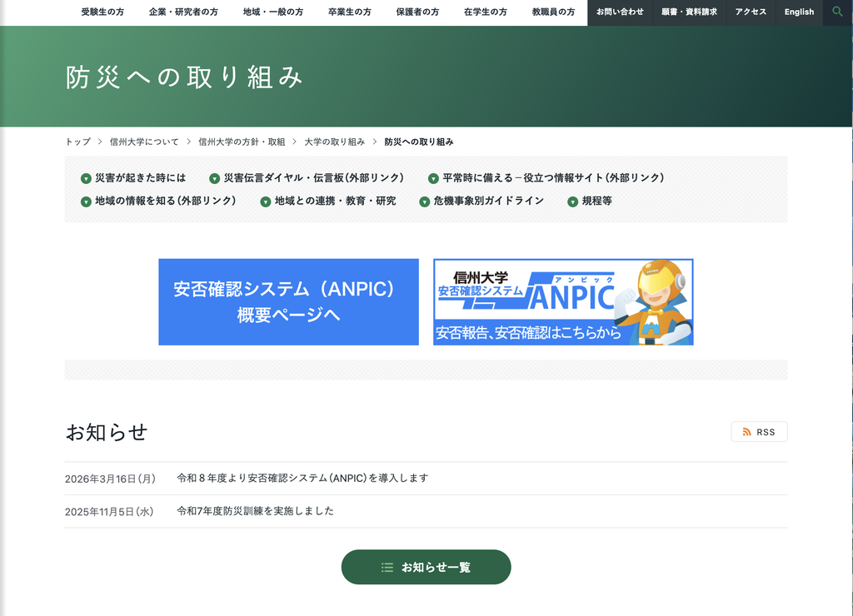The height and width of the screenshot is (616, 853).
Task: Open 令和7年度防災訓練を実施しました news link
Action: 255,510
